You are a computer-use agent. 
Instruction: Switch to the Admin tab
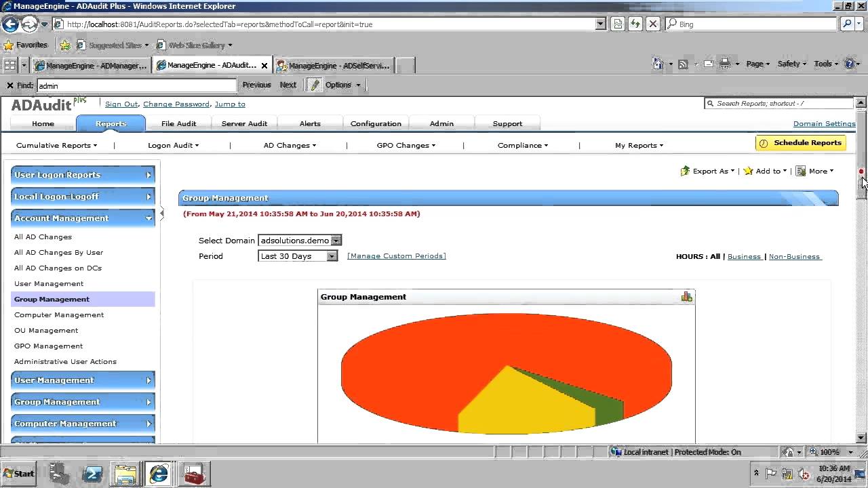441,123
